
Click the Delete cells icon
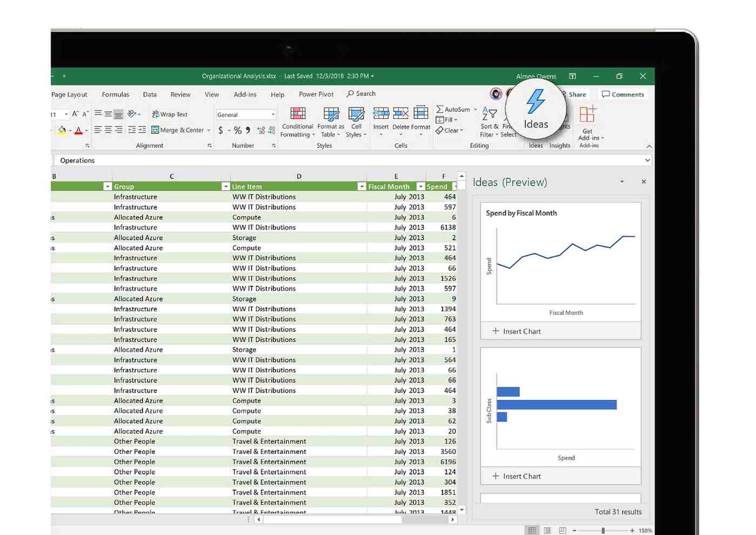401,113
